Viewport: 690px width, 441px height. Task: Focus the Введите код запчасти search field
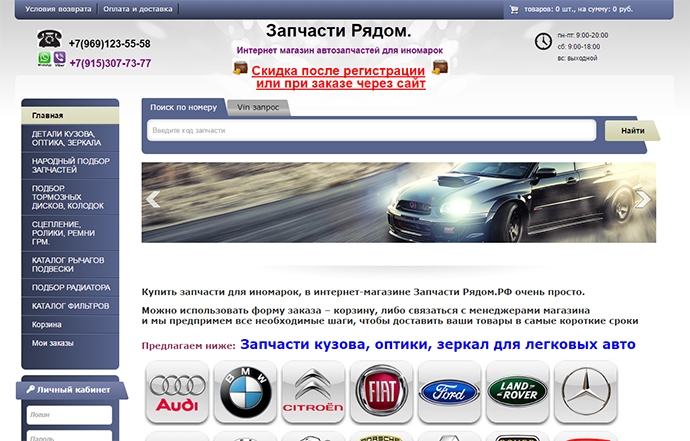pyautogui.click(x=371, y=130)
